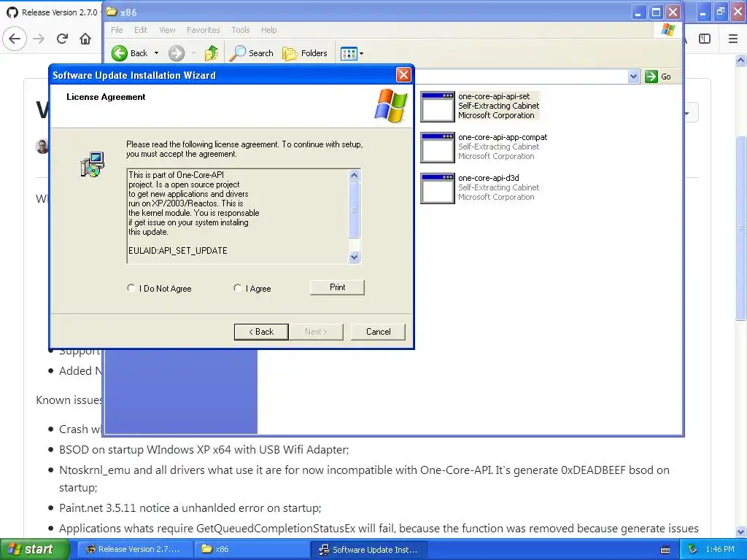Open the Back history dropdown arrow
The image size is (747, 560).
coord(156,53)
